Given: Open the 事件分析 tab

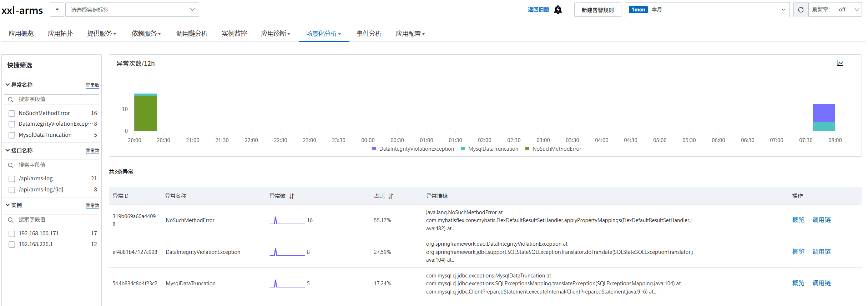Looking at the screenshot, I should click(369, 34).
